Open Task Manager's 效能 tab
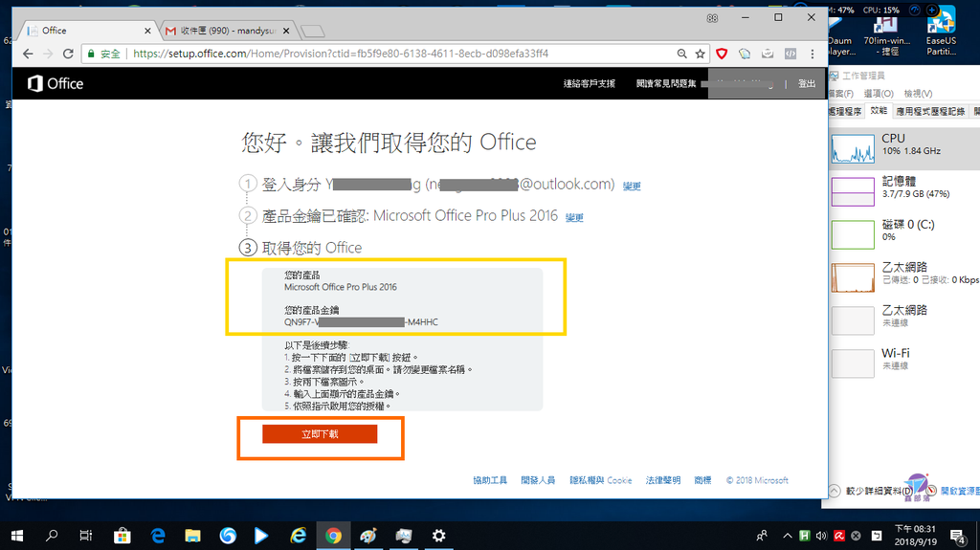The image size is (980, 550). coord(879,111)
